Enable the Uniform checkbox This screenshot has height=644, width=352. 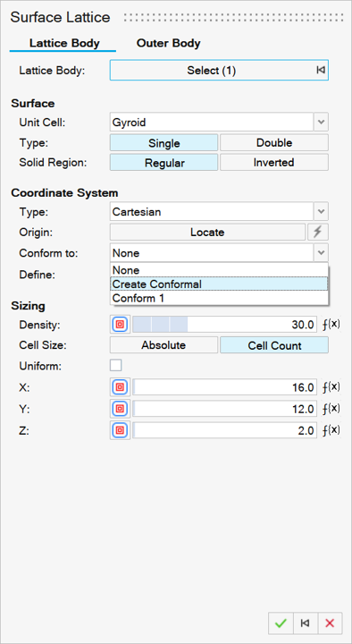(115, 365)
